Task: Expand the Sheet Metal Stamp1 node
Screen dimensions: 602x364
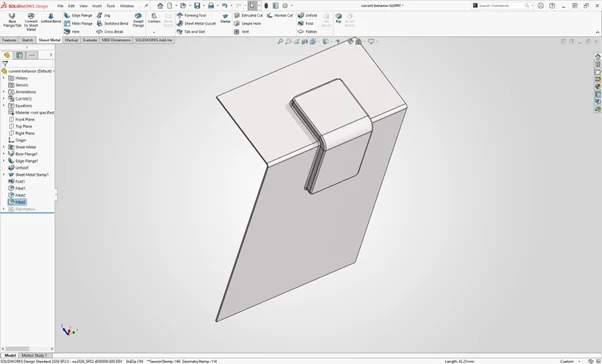Action: [x=4, y=175]
